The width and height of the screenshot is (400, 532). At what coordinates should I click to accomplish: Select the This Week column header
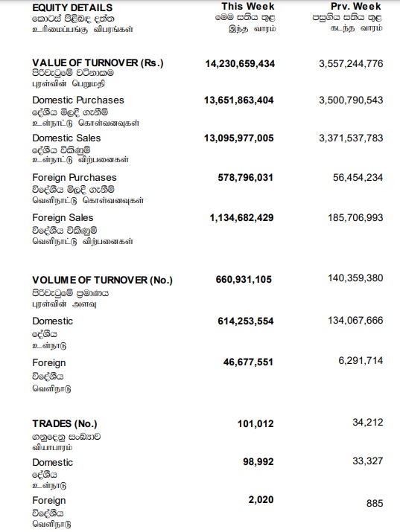[x=248, y=7]
